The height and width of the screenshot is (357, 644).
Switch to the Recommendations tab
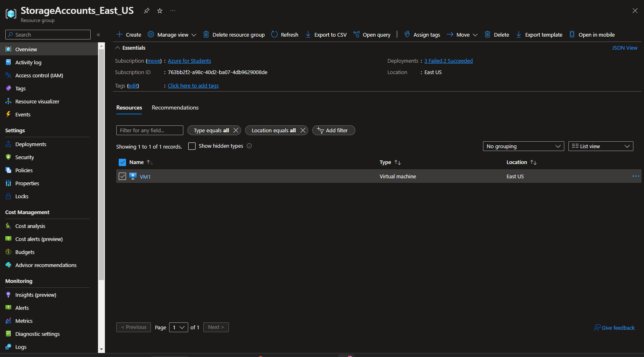[175, 107]
